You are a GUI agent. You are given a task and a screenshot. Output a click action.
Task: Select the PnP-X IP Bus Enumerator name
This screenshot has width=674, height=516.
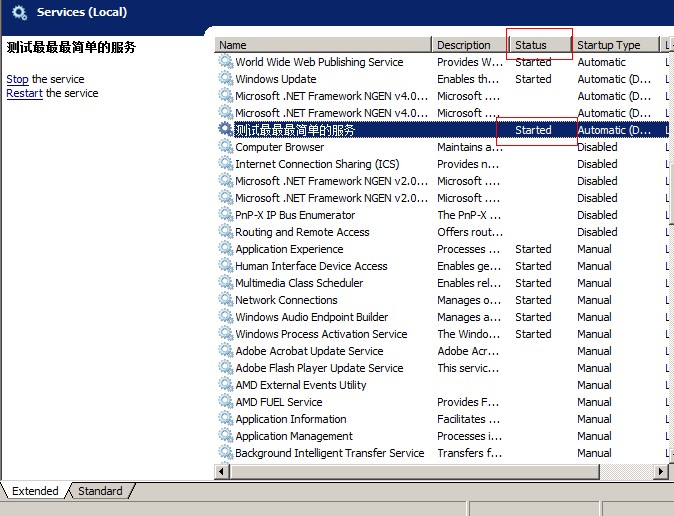tap(295, 215)
